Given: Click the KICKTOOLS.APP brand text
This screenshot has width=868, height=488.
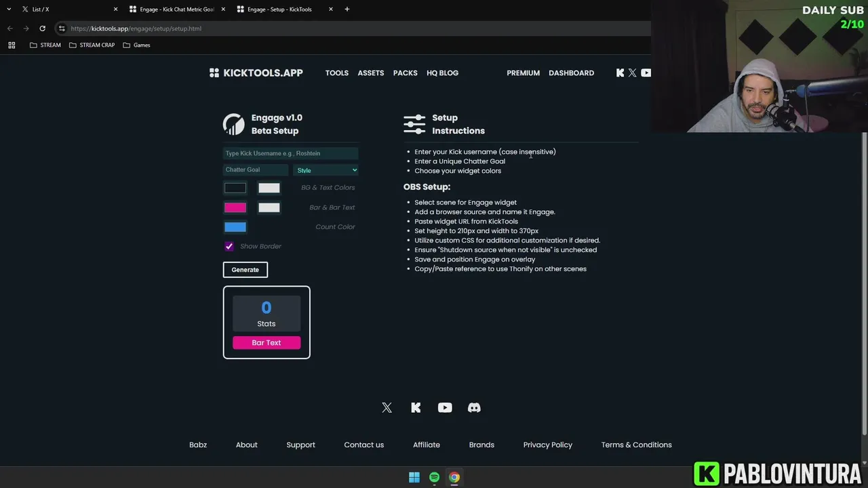Looking at the screenshot, I should (263, 73).
